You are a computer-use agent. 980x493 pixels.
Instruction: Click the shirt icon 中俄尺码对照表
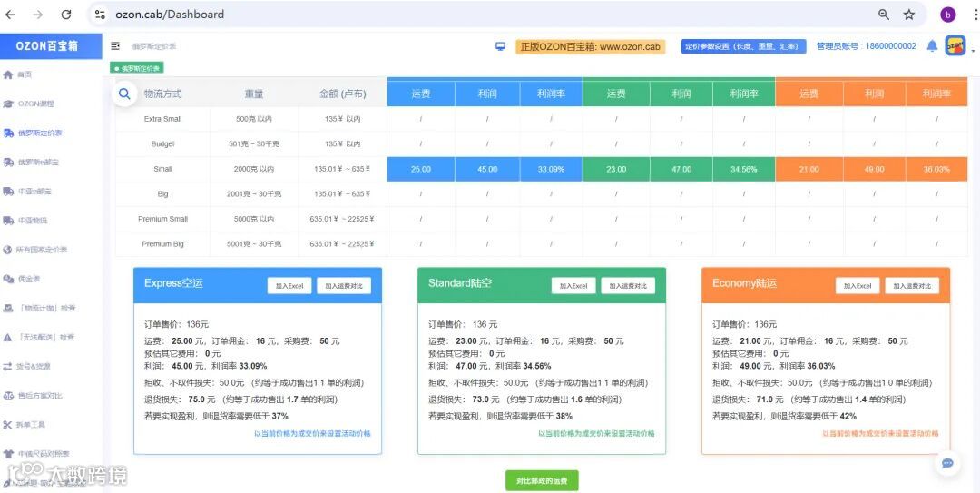tap(8, 454)
